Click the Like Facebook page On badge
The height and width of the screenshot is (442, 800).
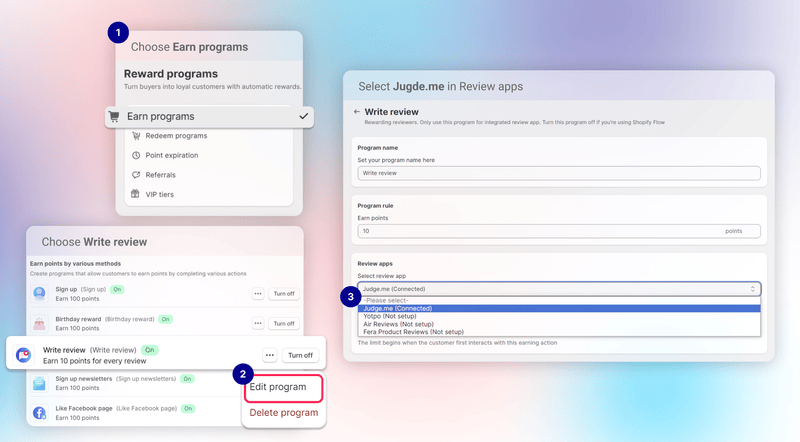[188, 408]
